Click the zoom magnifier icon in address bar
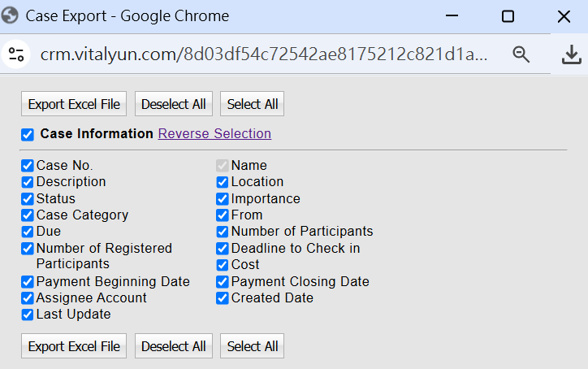 (521, 54)
